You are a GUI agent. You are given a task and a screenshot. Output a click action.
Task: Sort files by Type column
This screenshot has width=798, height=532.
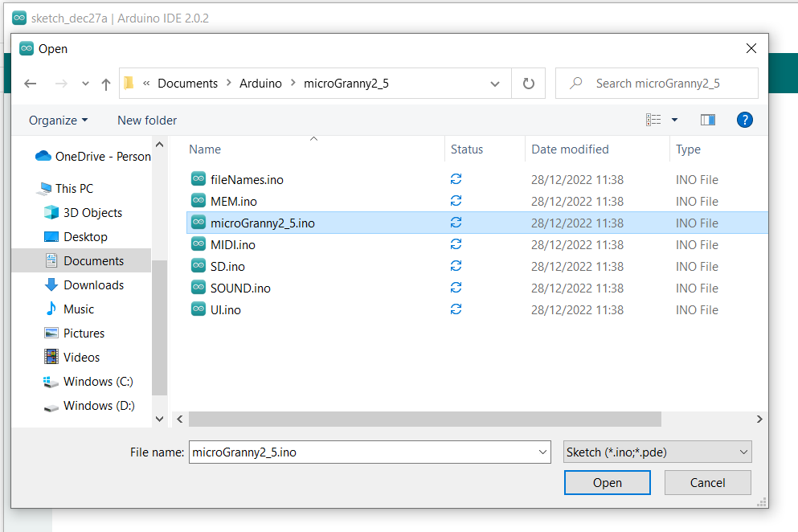click(688, 149)
